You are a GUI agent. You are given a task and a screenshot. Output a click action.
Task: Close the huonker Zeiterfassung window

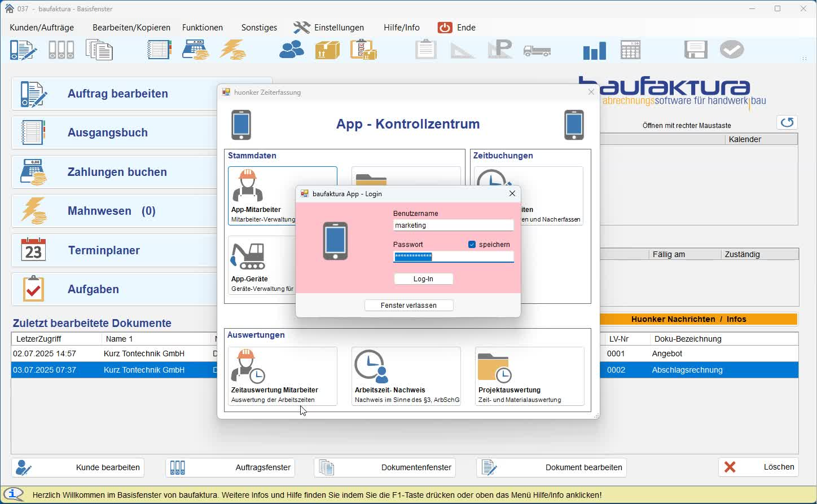[x=591, y=92]
